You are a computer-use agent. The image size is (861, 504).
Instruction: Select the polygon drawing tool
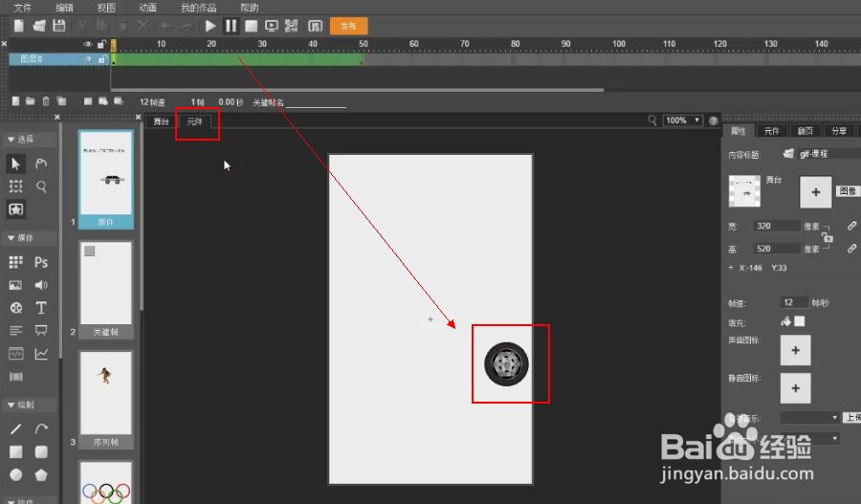coord(41,475)
